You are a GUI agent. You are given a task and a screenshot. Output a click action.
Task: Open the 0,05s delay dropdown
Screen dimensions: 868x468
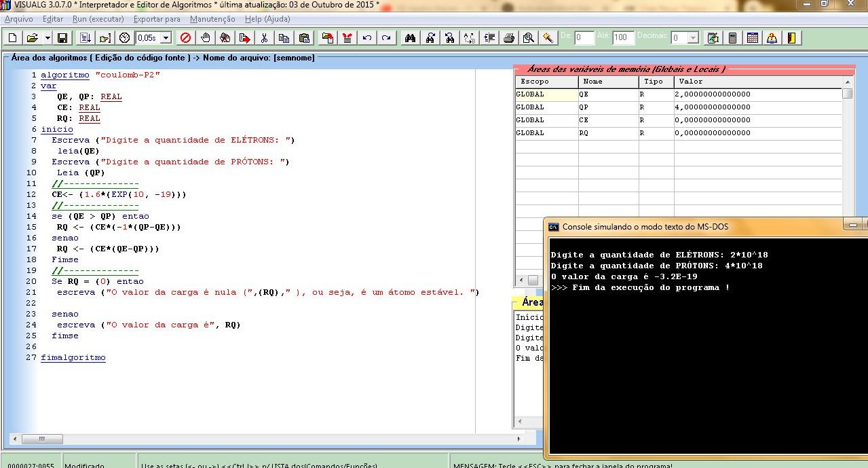[x=166, y=38]
